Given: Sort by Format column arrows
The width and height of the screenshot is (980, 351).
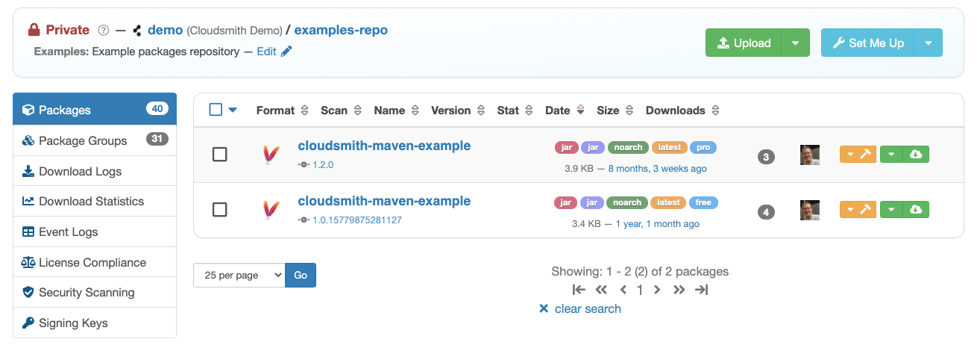Looking at the screenshot, I should [x=304, y=111].
